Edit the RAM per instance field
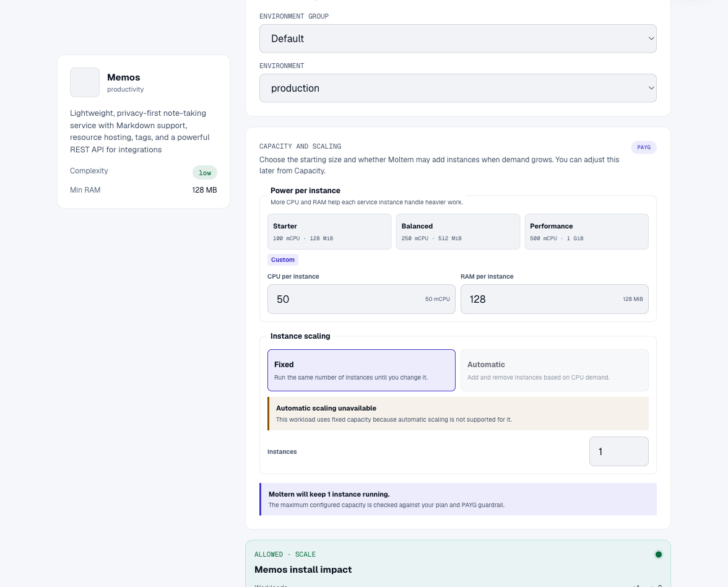 [555, 299]
